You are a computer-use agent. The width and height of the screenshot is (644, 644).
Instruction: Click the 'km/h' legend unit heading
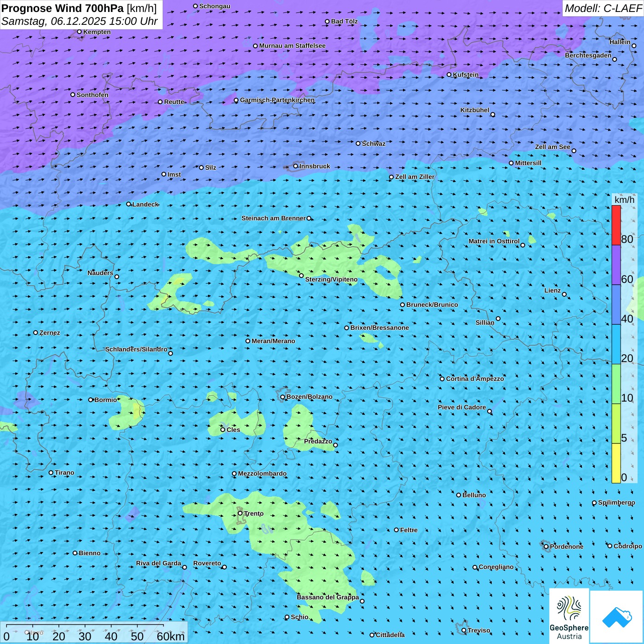coord(624,200)
